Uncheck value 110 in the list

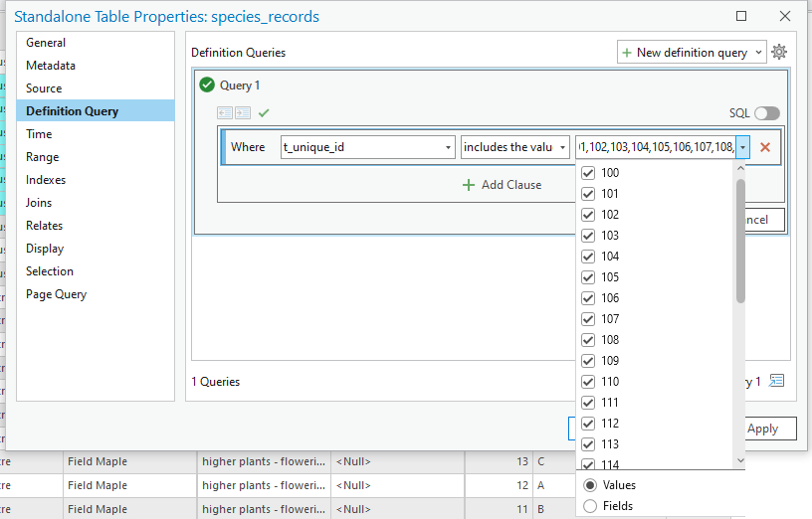click(588, 382)
